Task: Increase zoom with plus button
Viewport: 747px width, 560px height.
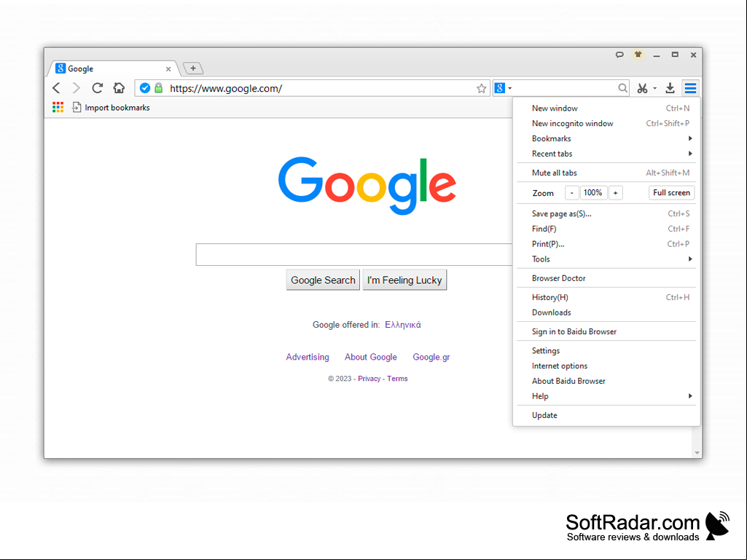Action: (x=616, y=193)
